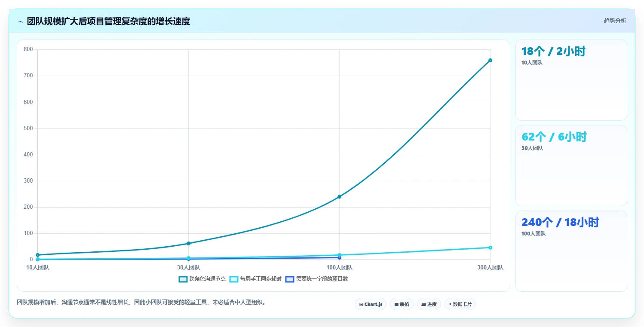Click the 30人团队 data point at 62

click(188, 244)
